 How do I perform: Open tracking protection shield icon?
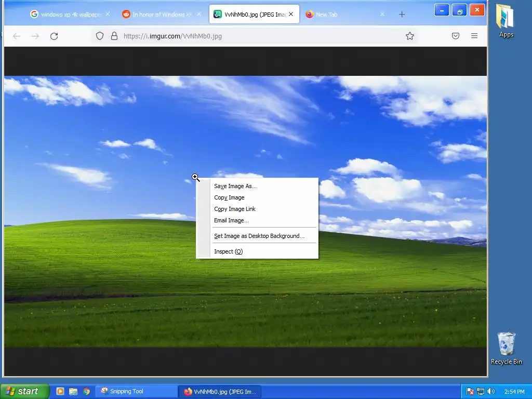point(99,36)
